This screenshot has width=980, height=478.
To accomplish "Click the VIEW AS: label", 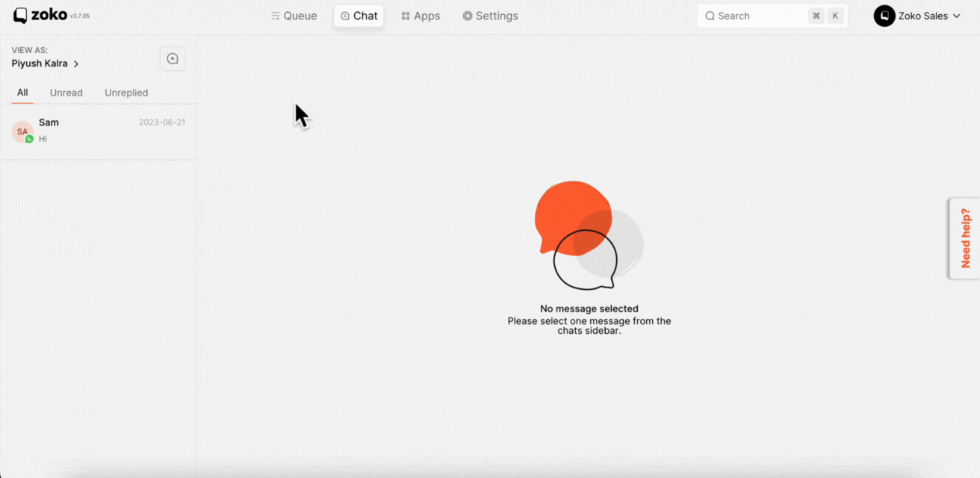I will pos(30,50).
